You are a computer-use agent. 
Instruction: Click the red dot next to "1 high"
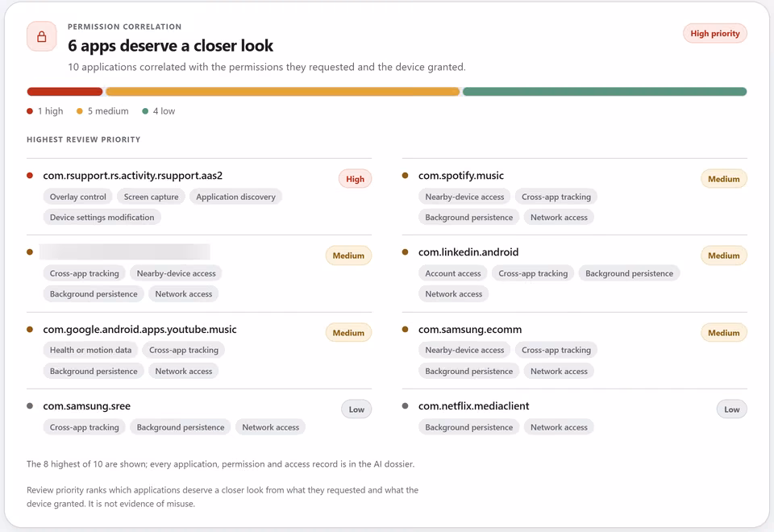[30, 111]
